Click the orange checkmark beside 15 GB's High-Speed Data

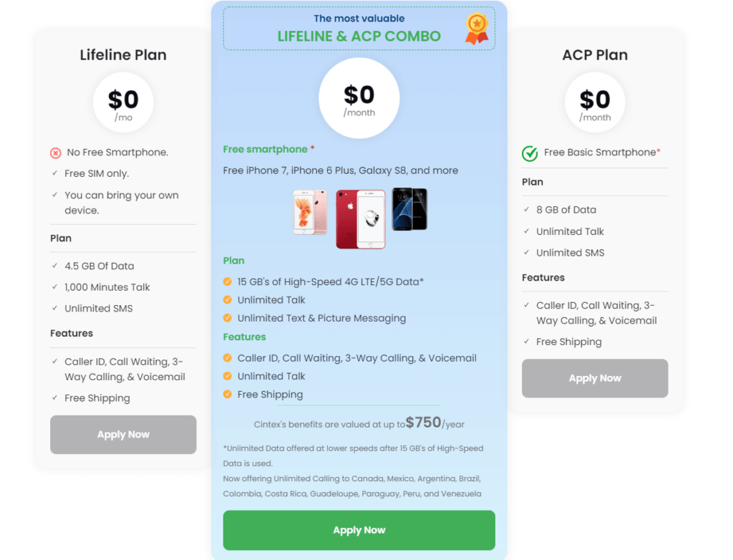pos(228,282)
